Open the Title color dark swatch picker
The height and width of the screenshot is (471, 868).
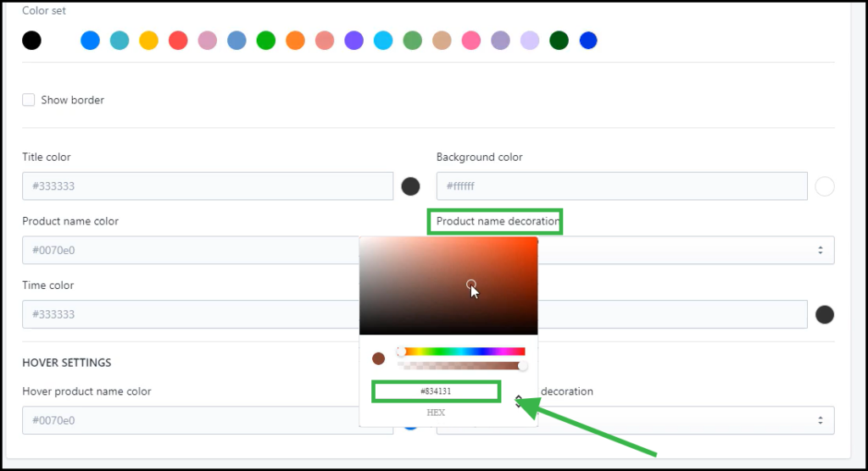coord(410,186)
